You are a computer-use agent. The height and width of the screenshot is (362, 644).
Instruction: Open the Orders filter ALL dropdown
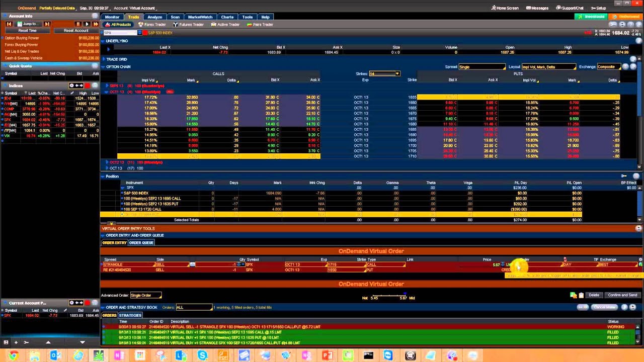coord(194,307)
